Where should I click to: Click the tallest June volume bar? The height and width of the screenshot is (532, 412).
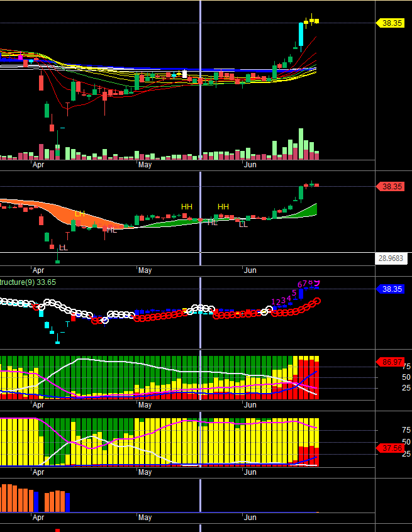tap(301, 144)
